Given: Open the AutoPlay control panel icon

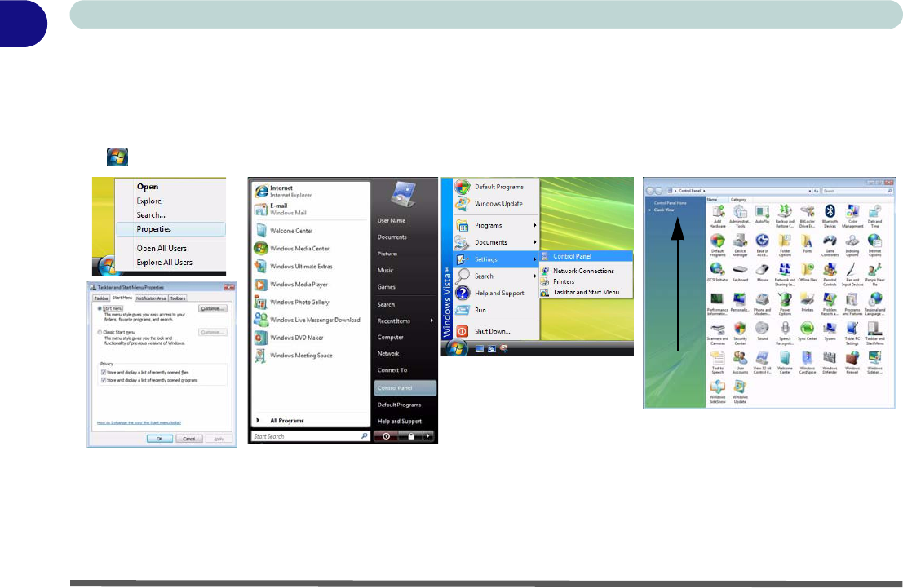Looking at the screenshot, I should coord(763,214).
